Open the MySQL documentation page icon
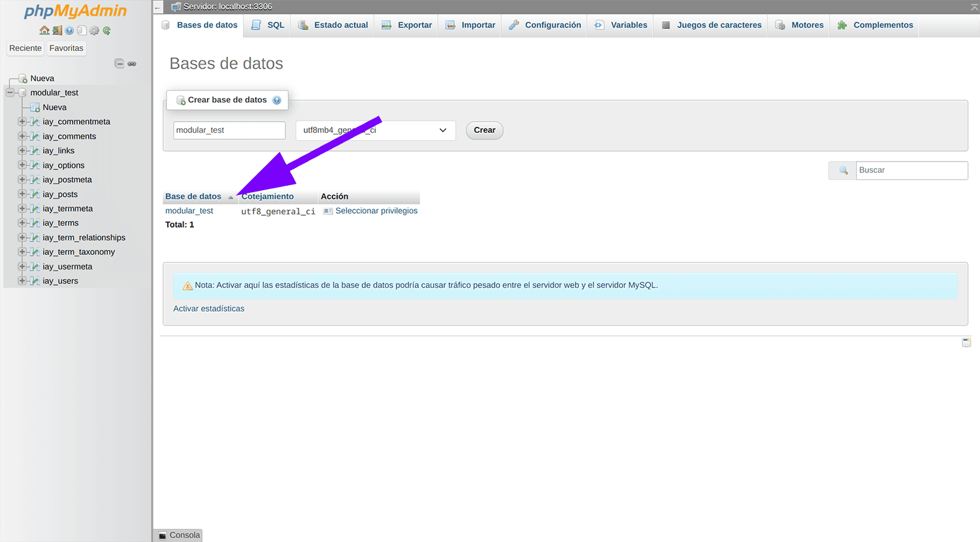Image resolution: width=980 pixels, height=542 pixels. coord(82,31)
